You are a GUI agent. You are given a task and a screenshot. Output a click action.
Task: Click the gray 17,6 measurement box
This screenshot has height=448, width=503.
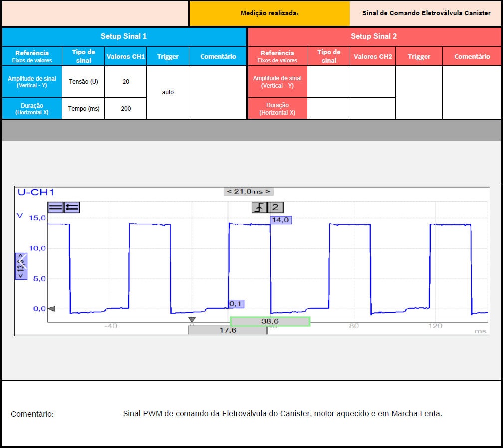click(x=228, y=330)
